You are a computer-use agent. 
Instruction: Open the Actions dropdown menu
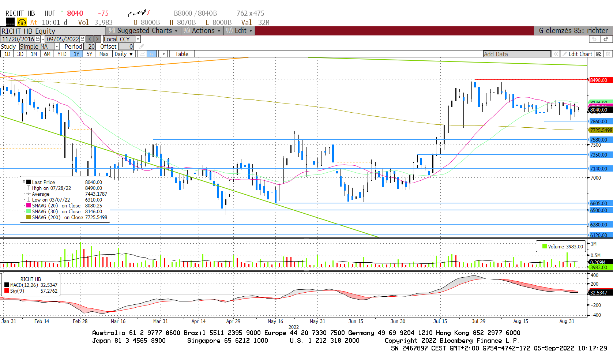(x=202, y=31)
